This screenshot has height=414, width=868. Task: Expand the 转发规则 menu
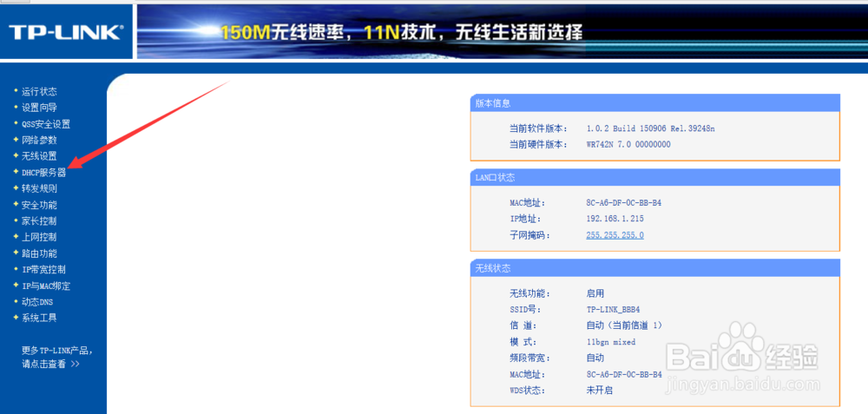(x=39, y=188)
